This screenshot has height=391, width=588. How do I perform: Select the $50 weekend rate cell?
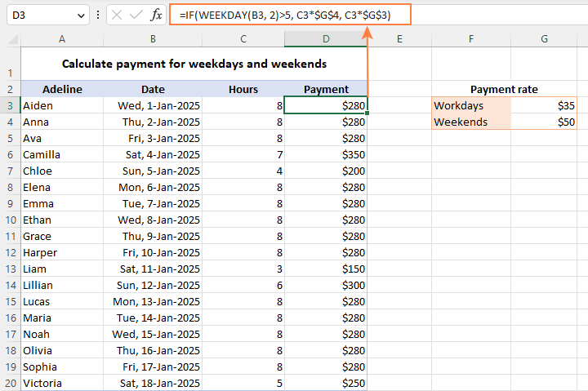(x=544, y=122)
